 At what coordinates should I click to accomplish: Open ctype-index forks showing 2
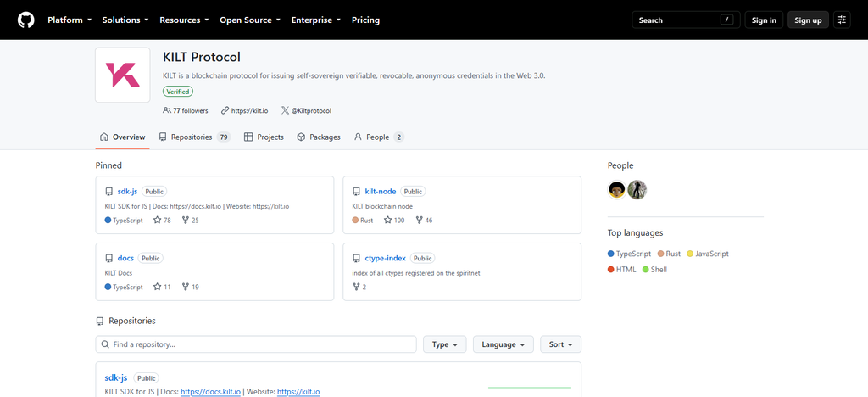click(x=359, y=287)
